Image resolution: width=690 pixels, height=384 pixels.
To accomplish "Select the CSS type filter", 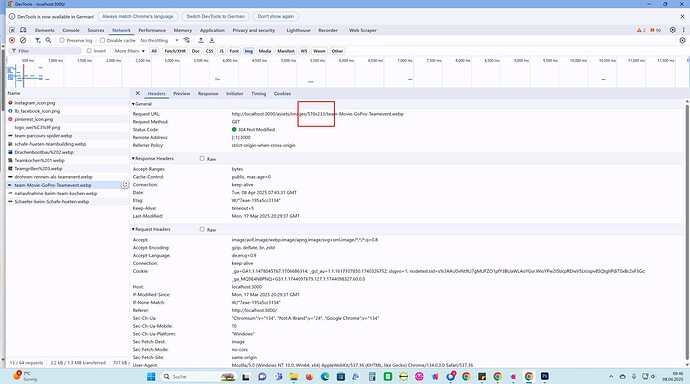I will [x=209, y=51].
